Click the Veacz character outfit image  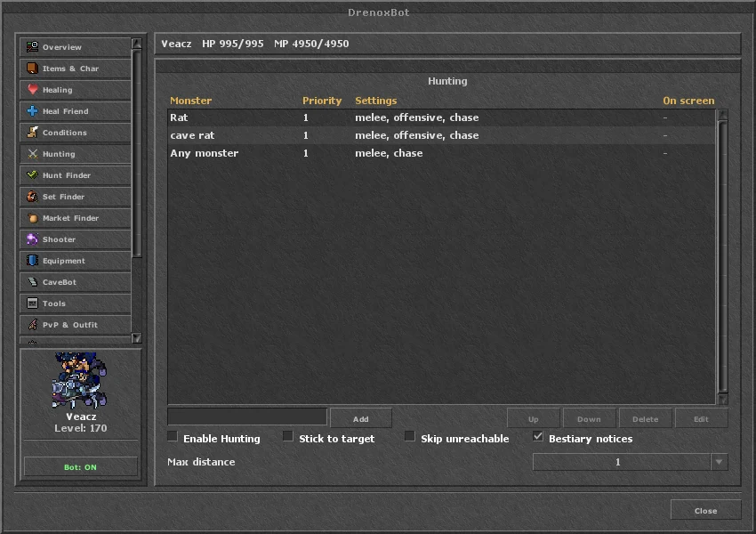click(x=80, y=380)
